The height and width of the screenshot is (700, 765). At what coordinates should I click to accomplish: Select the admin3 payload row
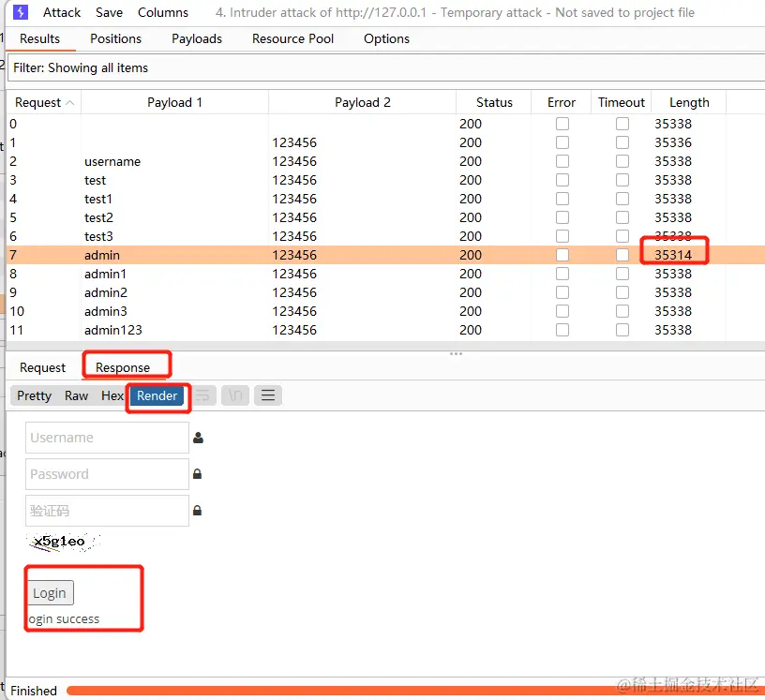click(385, 311)
